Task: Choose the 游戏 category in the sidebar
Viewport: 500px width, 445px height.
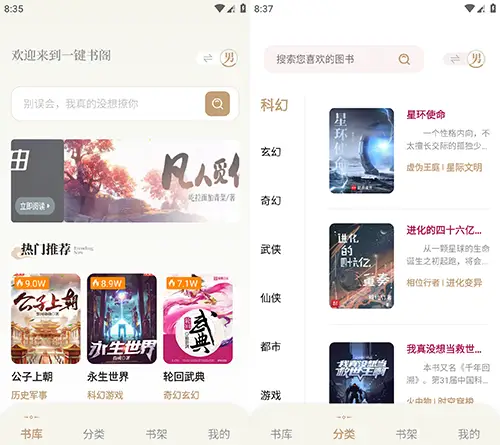Action: 271,395
